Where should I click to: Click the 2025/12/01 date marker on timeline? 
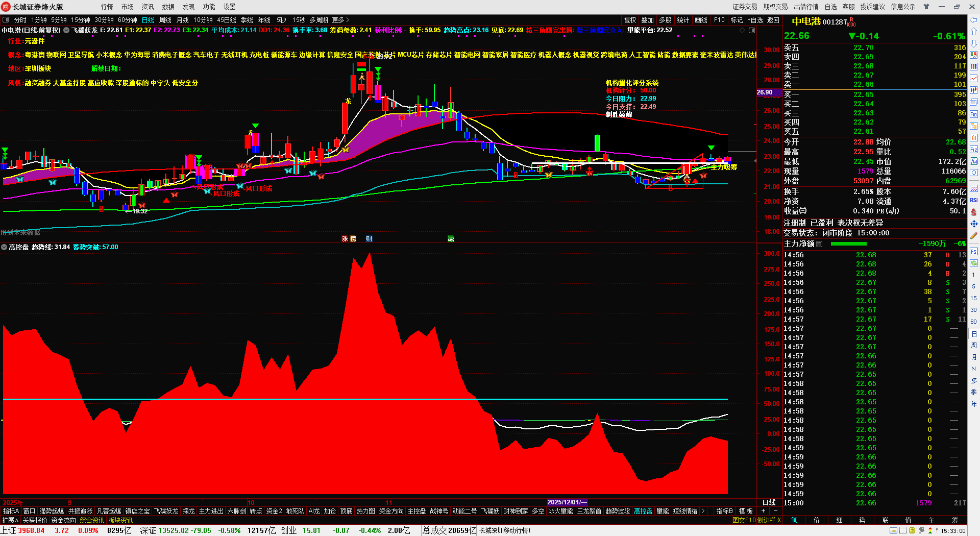tap(567, 502)
